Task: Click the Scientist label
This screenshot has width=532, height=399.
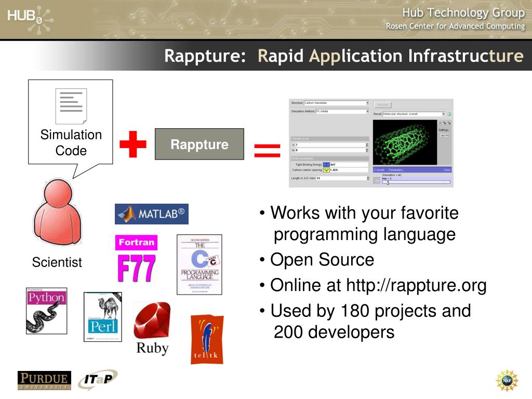Action: (57, 262)
